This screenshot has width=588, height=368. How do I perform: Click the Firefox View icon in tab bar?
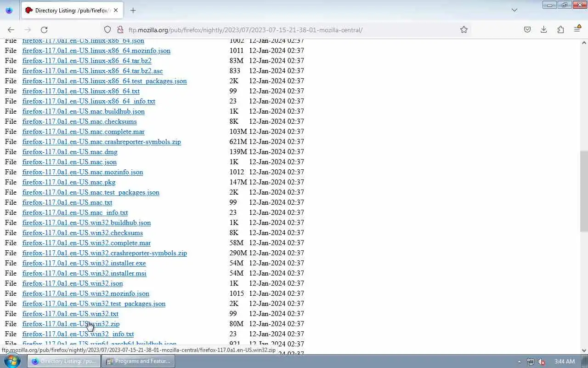(9, 10)
